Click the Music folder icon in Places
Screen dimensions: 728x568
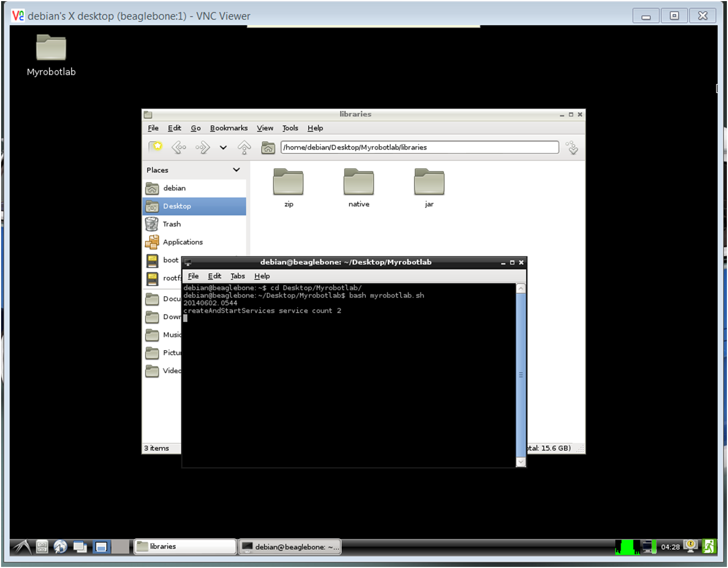pyautogui.click(x=152, y=335)
